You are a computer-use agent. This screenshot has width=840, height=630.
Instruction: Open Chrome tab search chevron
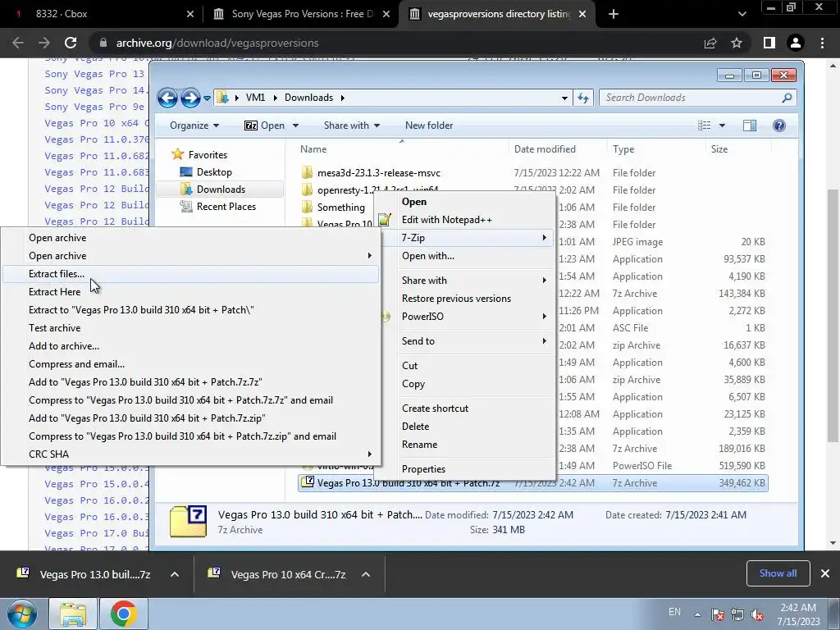[742, 14]
